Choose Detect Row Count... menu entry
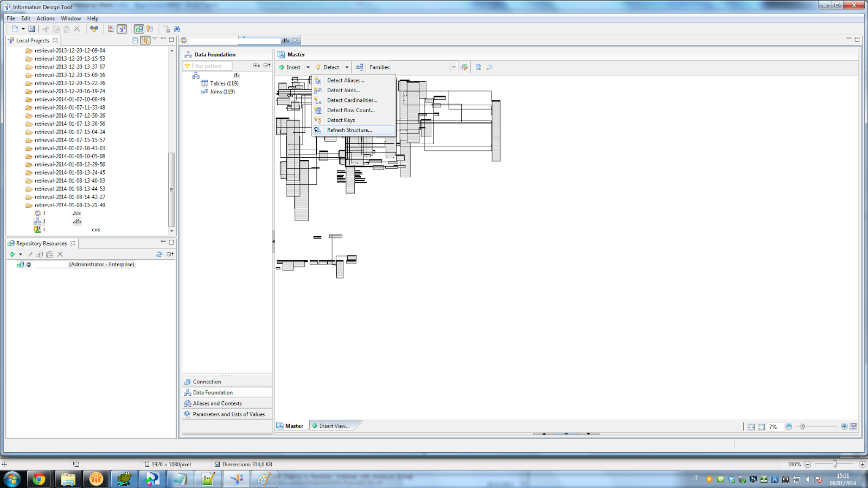The width and height of the screenshot is (868, 488). 354,110
